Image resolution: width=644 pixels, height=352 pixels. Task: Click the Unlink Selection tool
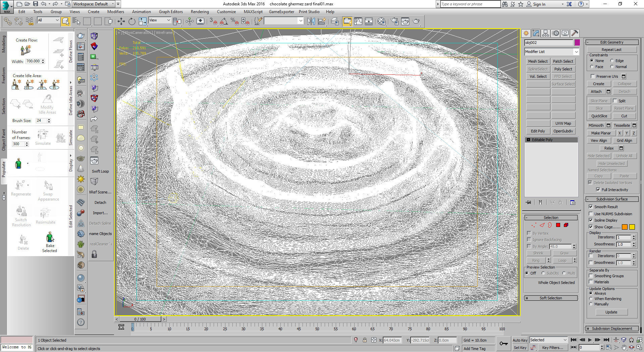point(18,21)
